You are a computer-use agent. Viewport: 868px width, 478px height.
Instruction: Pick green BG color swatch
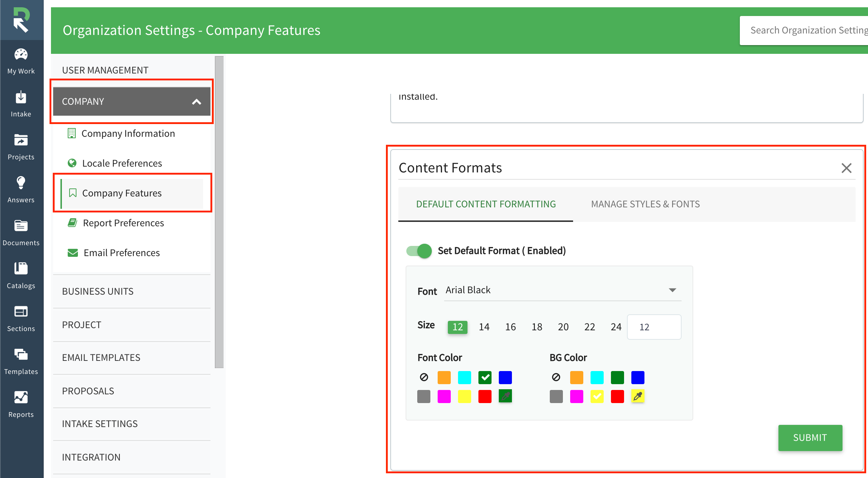[618, 377]
